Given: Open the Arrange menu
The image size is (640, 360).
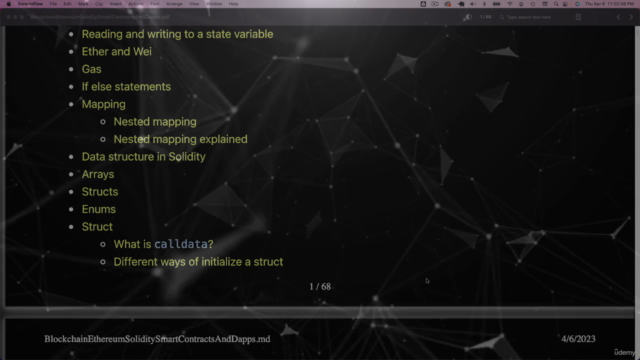Looking at the screenshot, I should click(174, 4).
